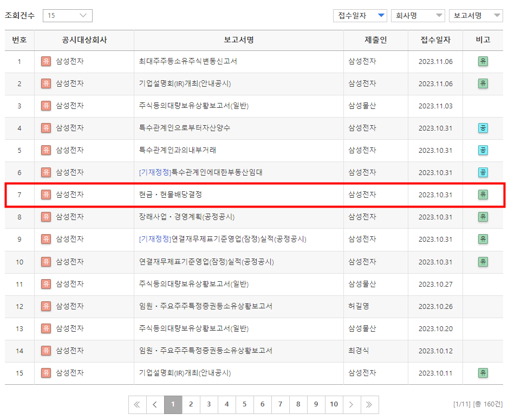This screenshot has height=420, width=508.
Task: Go to page 8
Action: point(298,404)
